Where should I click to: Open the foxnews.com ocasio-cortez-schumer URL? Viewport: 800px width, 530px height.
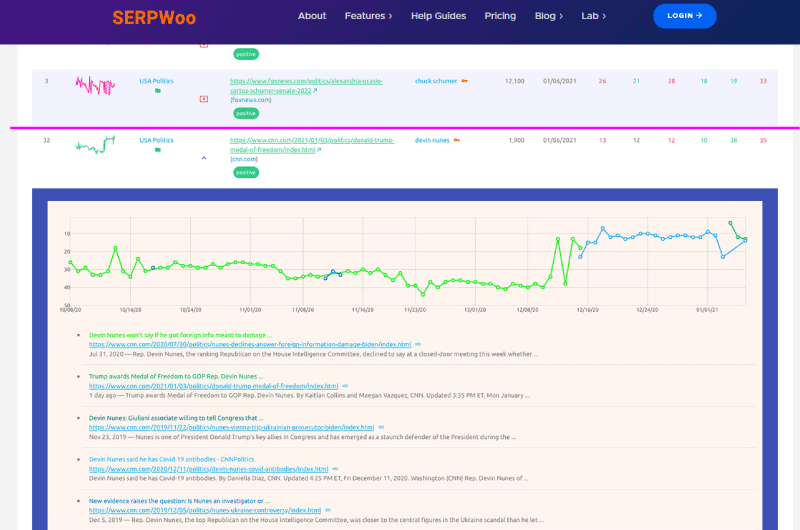[306, 86]
